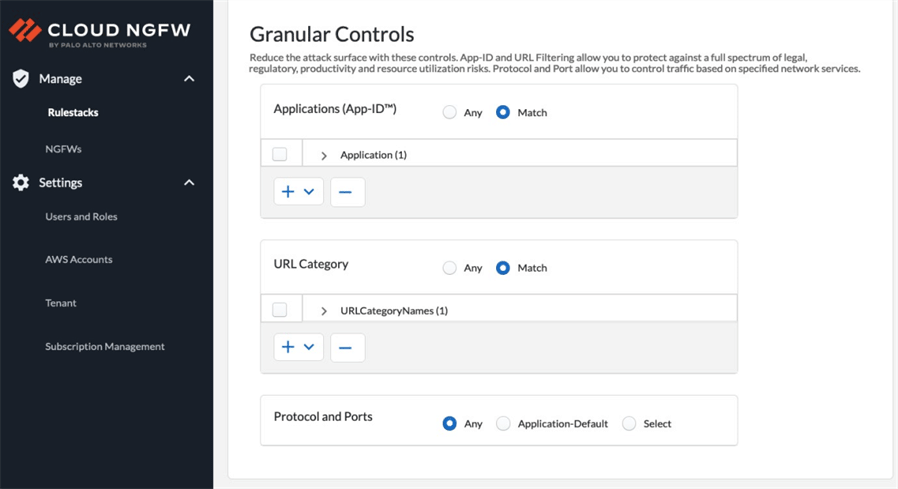Click the minus remove button under Applications

point(346,192)
